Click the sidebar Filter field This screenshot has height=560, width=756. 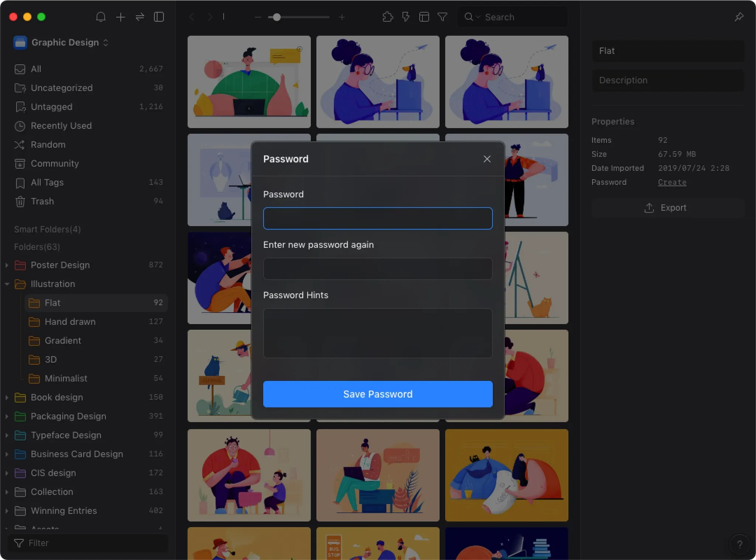click(x=88, y=543)
